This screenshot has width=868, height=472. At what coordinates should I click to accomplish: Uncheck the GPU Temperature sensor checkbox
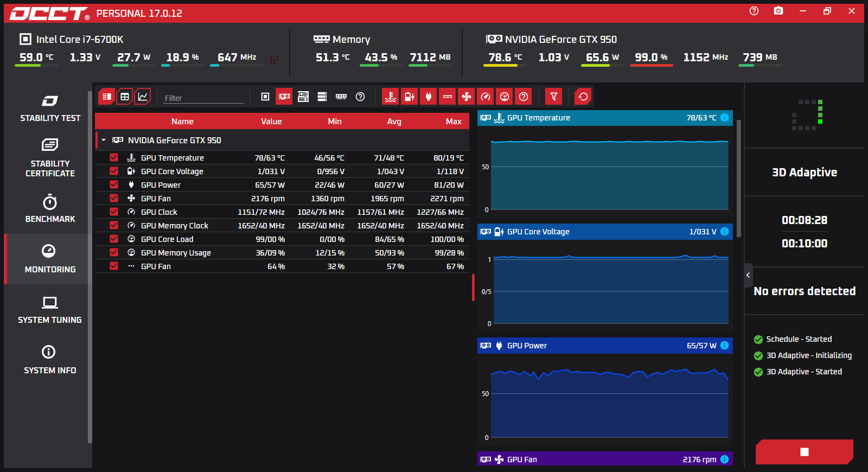[x=114, y=157]
